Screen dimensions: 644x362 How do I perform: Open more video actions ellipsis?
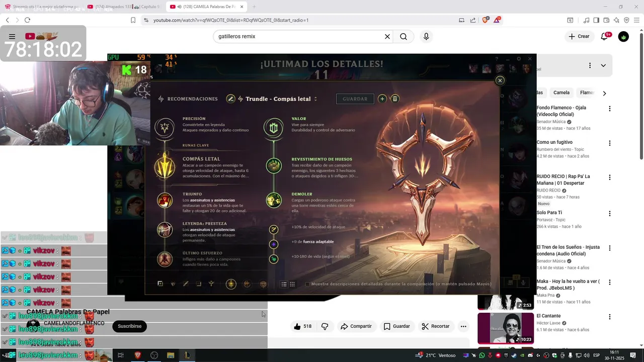click(x=463, y=326)
